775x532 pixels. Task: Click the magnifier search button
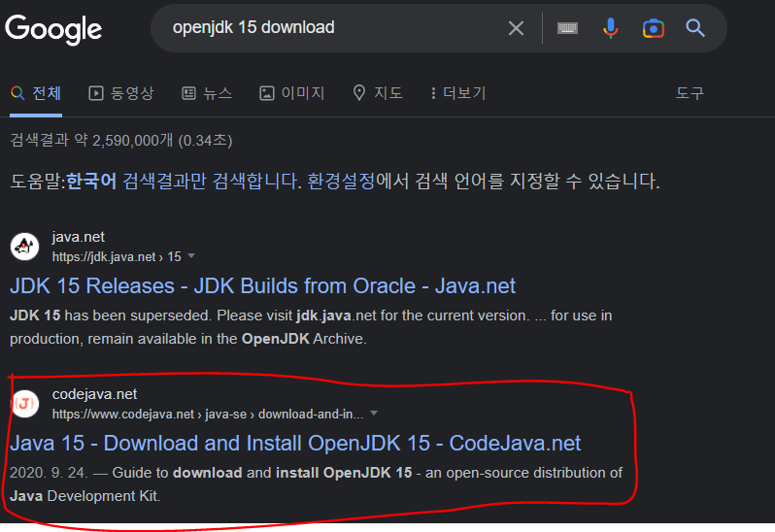point(695,28)
